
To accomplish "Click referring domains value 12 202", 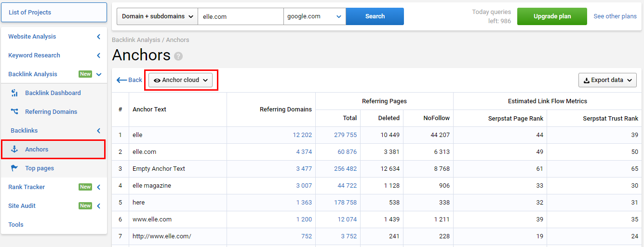I will click(x=302, y=135).
